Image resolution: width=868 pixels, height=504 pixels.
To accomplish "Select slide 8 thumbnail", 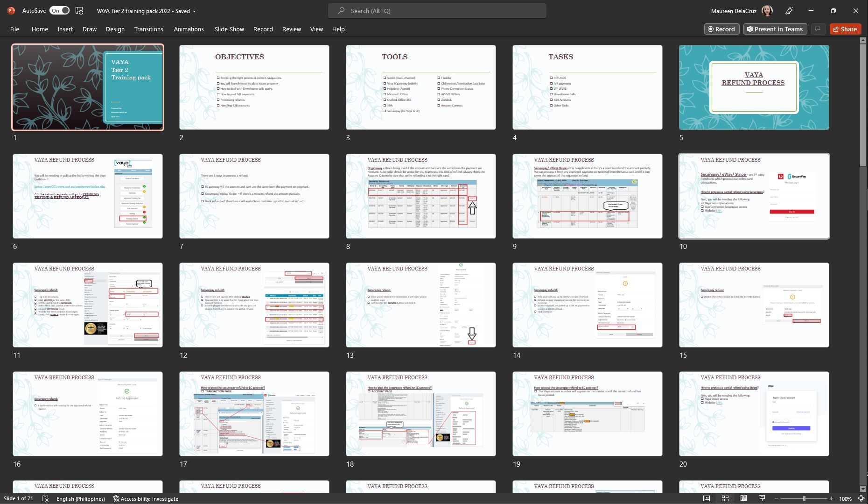I will 421,196.
